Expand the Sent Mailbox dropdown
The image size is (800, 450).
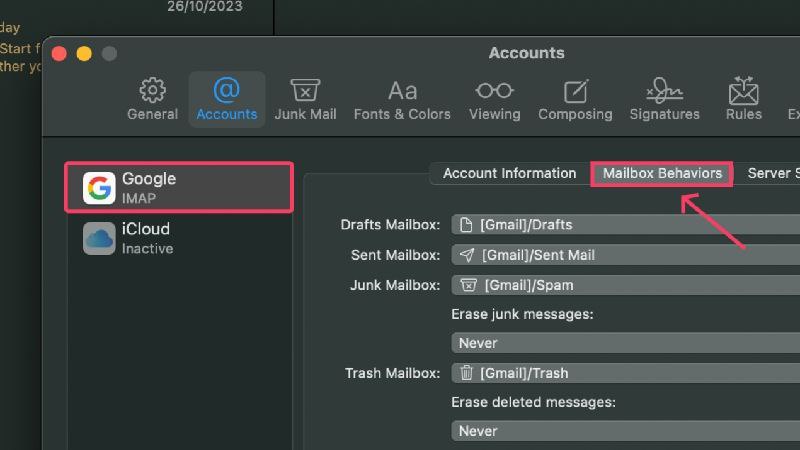point(626,255)
